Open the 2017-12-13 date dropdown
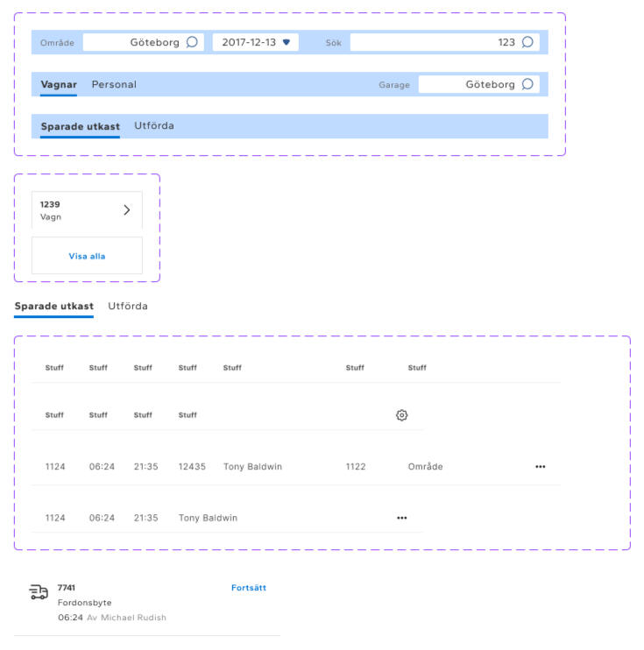 255,42
